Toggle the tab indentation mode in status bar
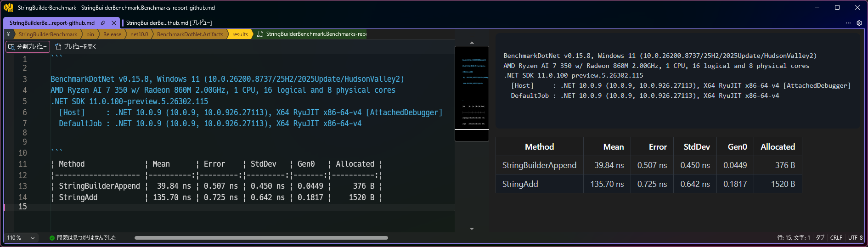The height and width of the screenshot is (247, 868). (820, 238)
